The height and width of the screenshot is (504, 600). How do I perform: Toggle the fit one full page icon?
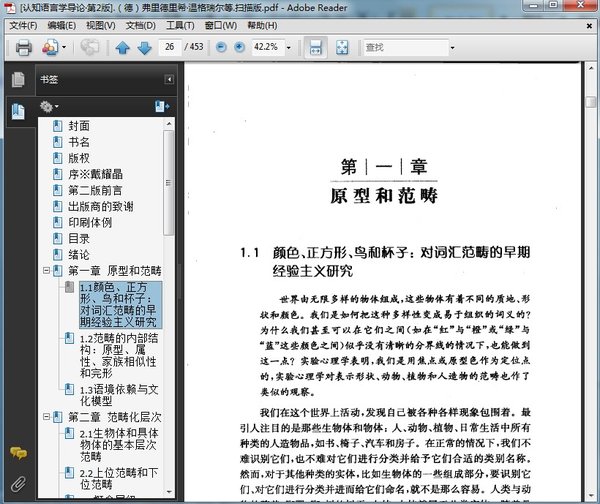click(x=342, y=47)
